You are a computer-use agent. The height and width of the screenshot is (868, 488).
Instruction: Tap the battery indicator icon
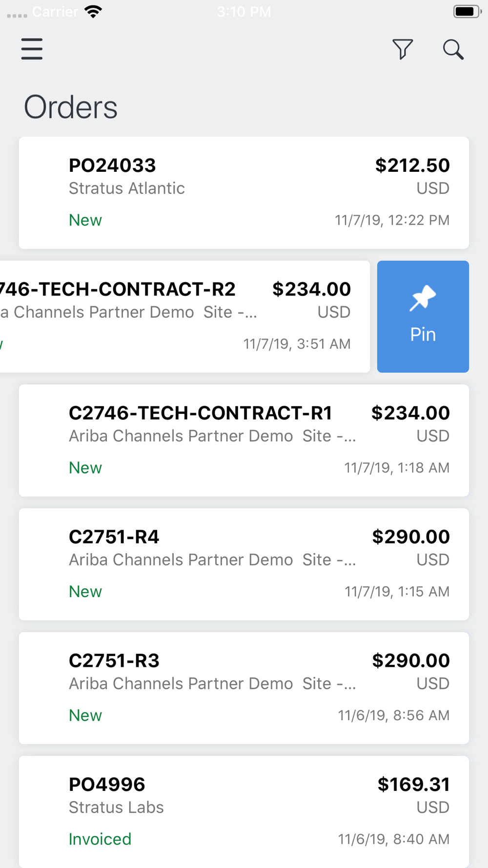tap(468, 12)
